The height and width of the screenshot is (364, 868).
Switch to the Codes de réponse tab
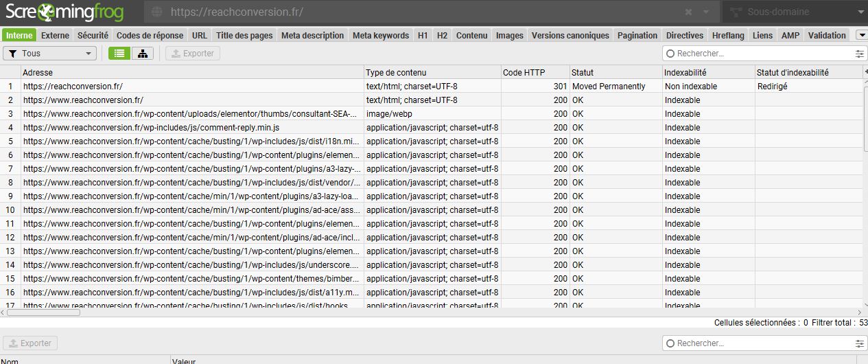click(x=150, y=36)
